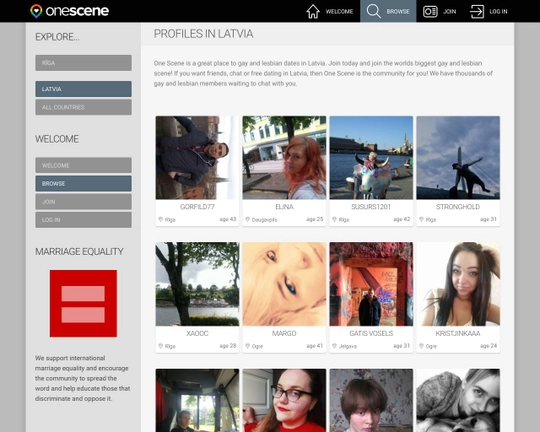Open XAOOC's profile photo
The image size is (540, 432).
197,284
